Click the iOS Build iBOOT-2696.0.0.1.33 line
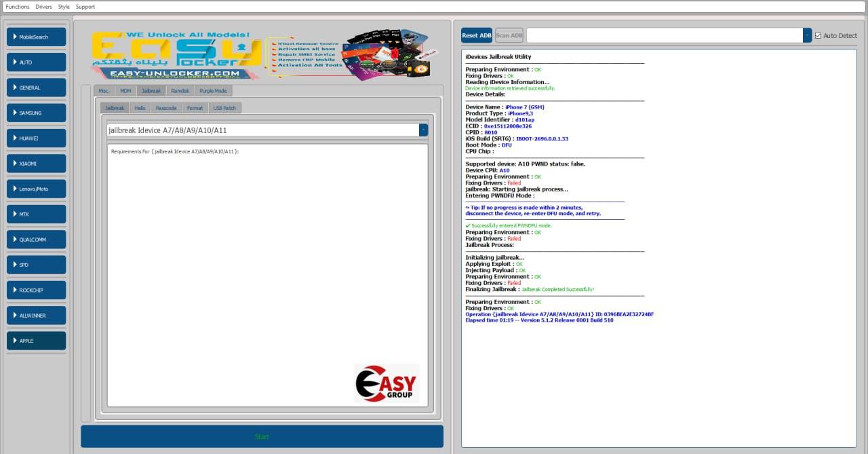Screen dimensions: 868x454 click(x=517, y=138)
